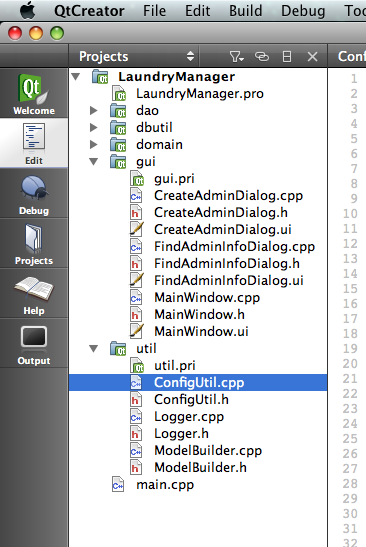Click the C++ icon beside Logger.cpp
Viewport: 366px width, 547px height.
tap(136, 417)
